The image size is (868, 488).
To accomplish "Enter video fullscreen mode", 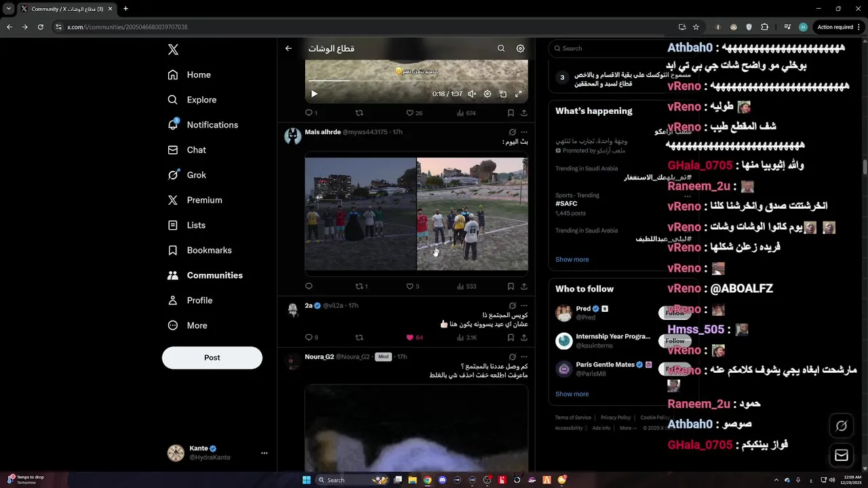I will click(x=519, y=94).
